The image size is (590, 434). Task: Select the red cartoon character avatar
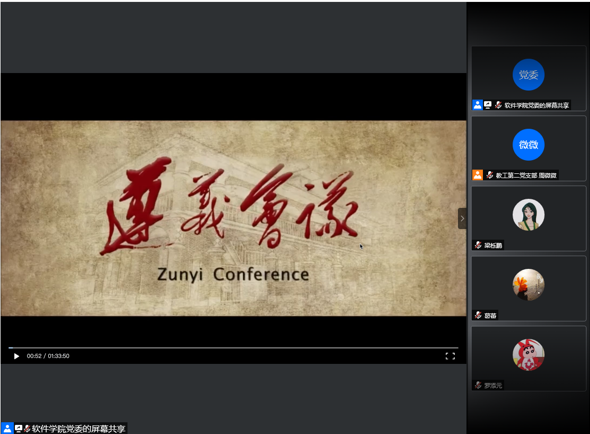tap(528, 355)
